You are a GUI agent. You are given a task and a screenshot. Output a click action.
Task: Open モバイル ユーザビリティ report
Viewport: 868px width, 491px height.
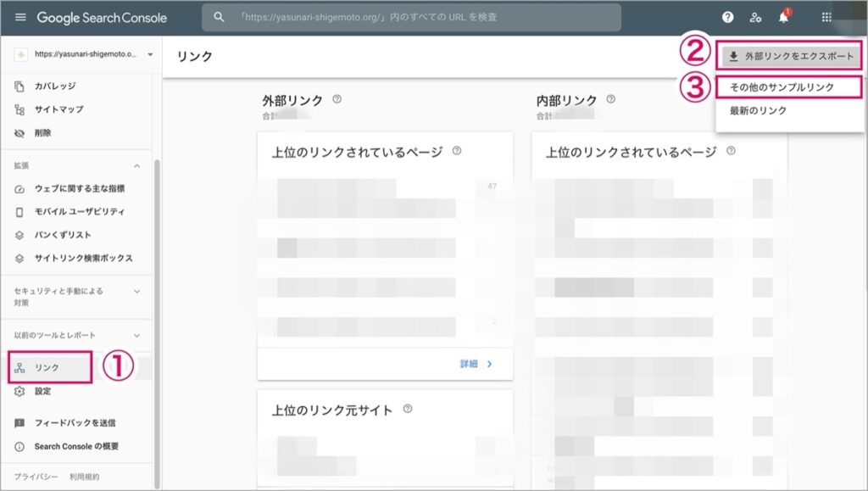tap(80, 212)
